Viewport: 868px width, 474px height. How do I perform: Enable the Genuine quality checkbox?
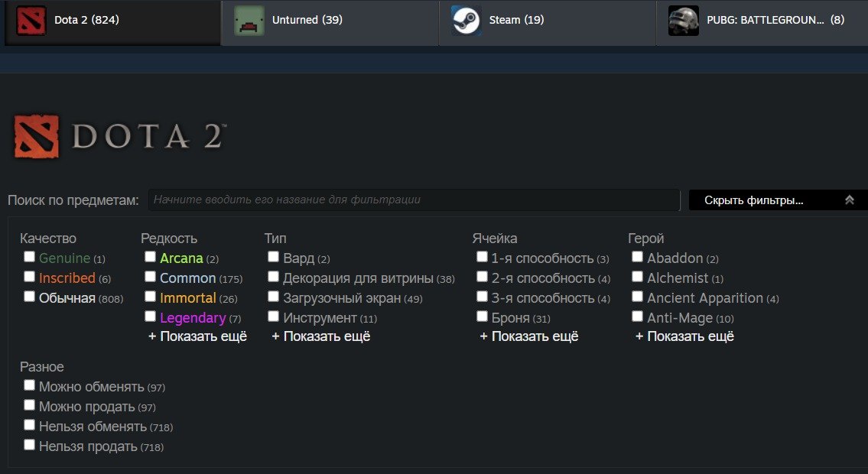29,257
